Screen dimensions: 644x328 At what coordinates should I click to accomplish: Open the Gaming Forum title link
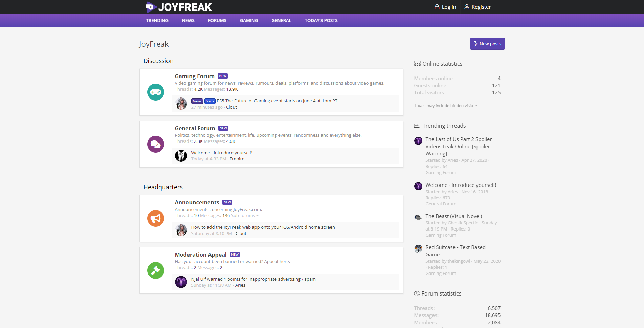point(195,76)
